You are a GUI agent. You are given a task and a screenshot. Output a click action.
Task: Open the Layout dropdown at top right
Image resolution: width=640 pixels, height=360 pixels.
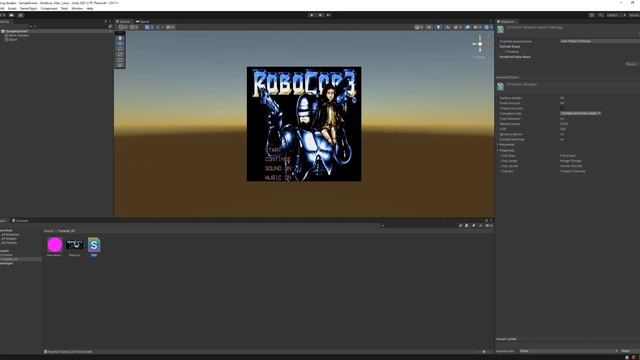(x=634, y=15)
